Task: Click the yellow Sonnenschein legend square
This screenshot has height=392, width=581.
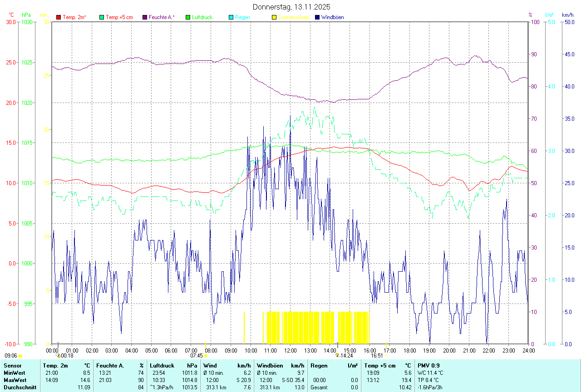Action: tap(274, 17)
